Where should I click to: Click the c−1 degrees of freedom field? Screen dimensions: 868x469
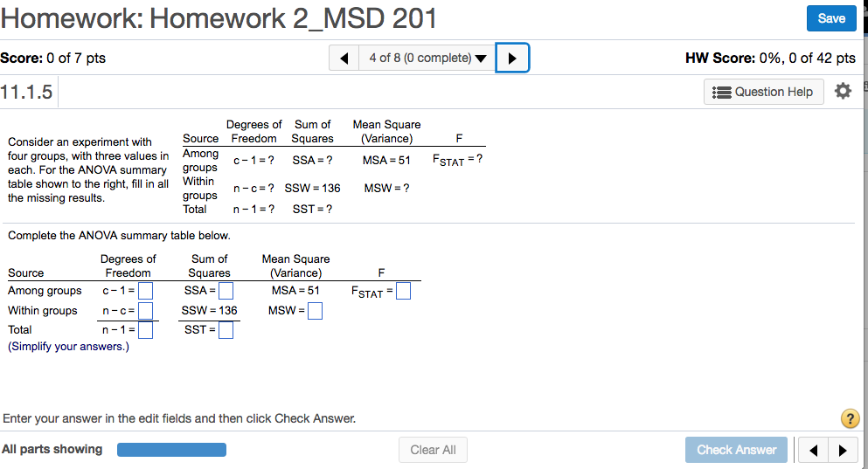coord(146,291)
